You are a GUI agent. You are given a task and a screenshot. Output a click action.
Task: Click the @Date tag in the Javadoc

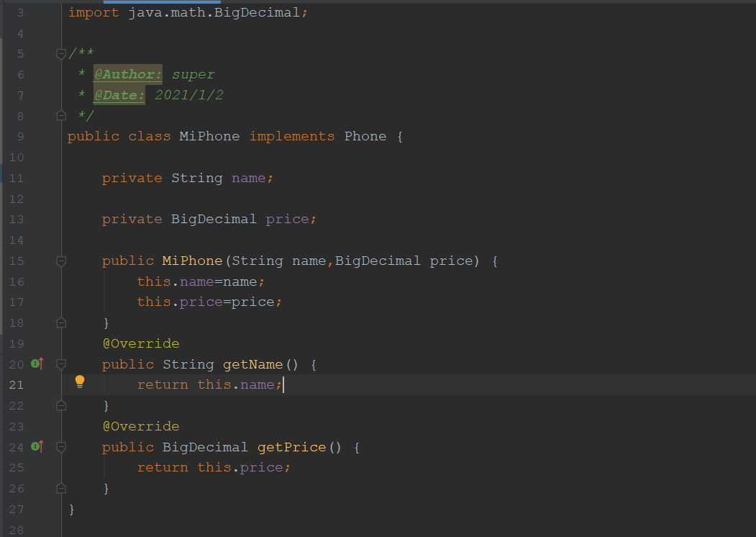[119, 95]
